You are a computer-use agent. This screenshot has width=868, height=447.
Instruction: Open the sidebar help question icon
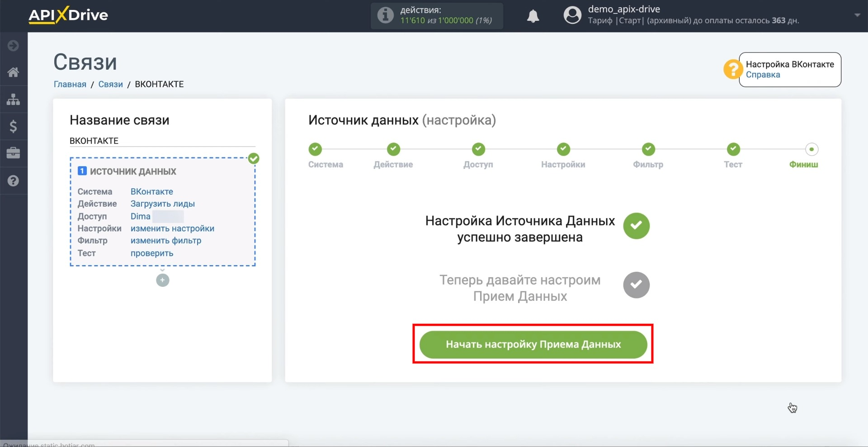coord(13,181)
